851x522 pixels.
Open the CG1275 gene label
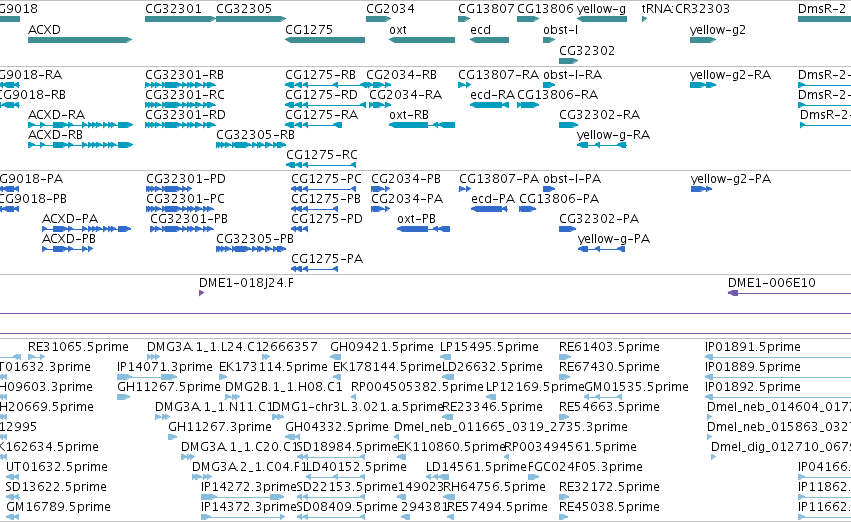click(x=309, y=29)
